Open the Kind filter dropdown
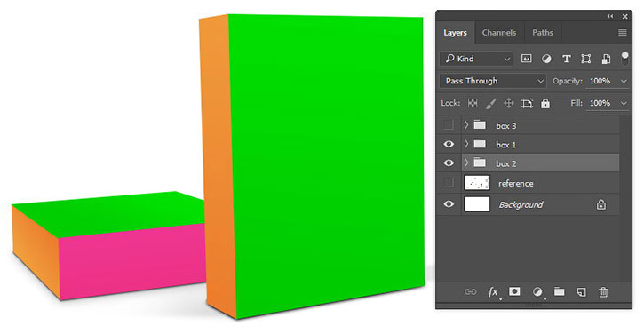 pos(476,59)
